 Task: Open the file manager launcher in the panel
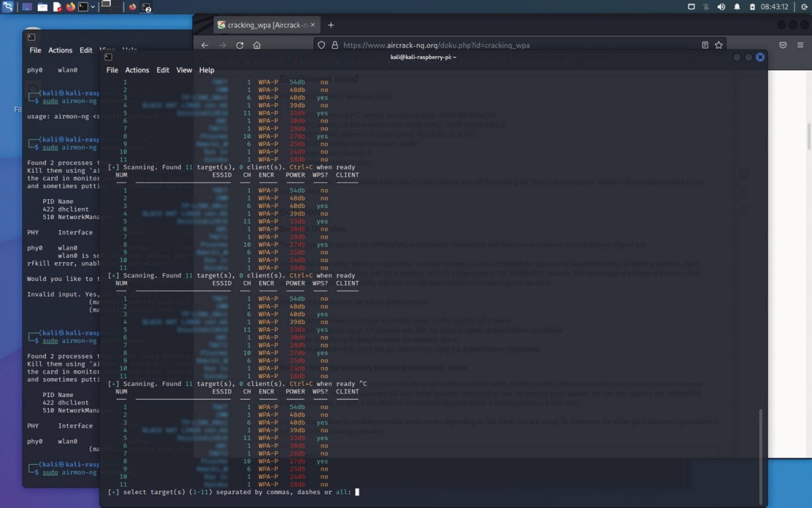(42, 7)
